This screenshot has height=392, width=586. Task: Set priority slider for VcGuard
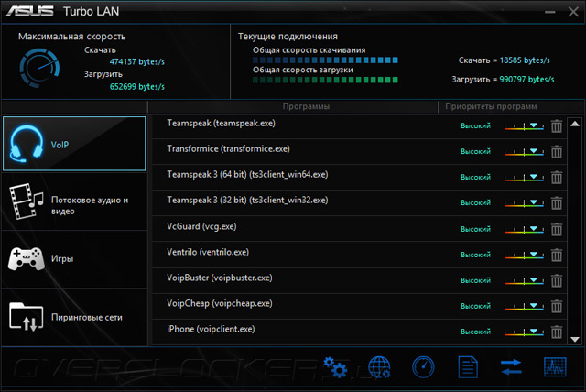point(524,230)
